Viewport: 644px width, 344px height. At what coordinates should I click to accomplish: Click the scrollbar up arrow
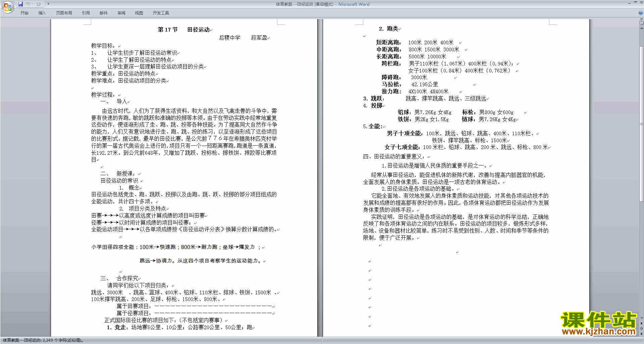pos(641,28)
